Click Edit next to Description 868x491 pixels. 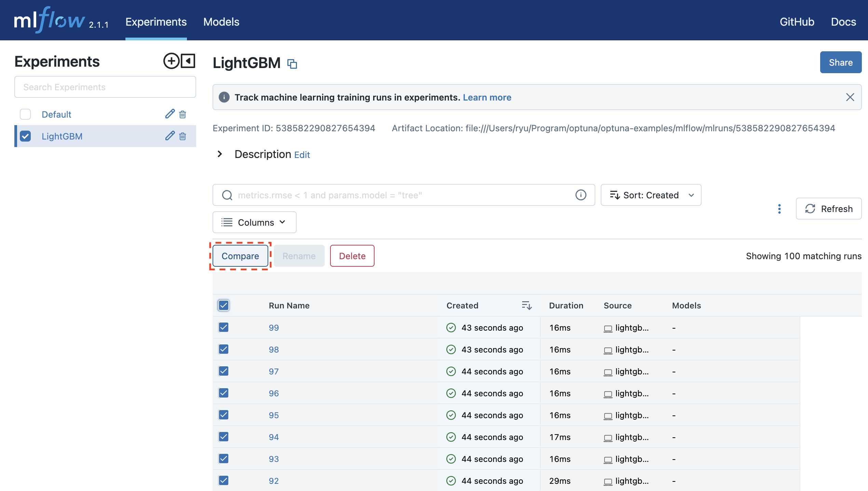tap(302, 155)
